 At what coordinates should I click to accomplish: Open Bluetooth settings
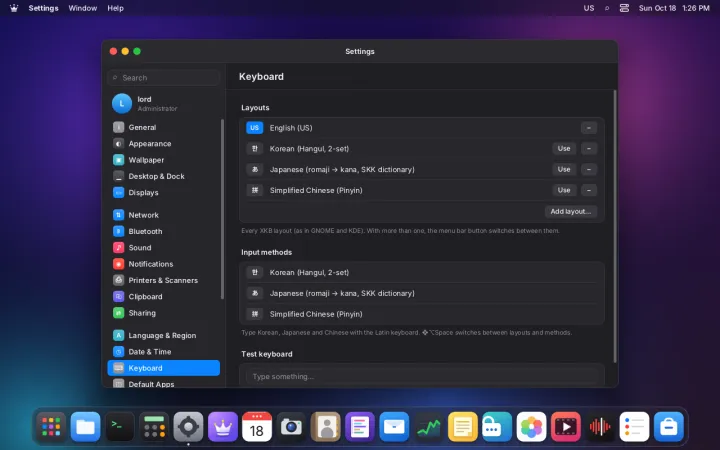tap(163, 231)
